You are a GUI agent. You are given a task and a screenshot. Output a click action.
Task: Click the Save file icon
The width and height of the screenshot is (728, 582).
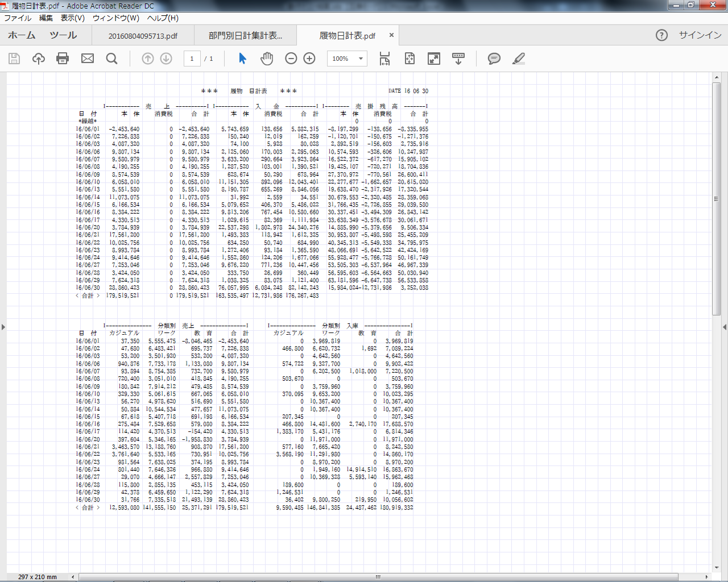click(14, 59)
